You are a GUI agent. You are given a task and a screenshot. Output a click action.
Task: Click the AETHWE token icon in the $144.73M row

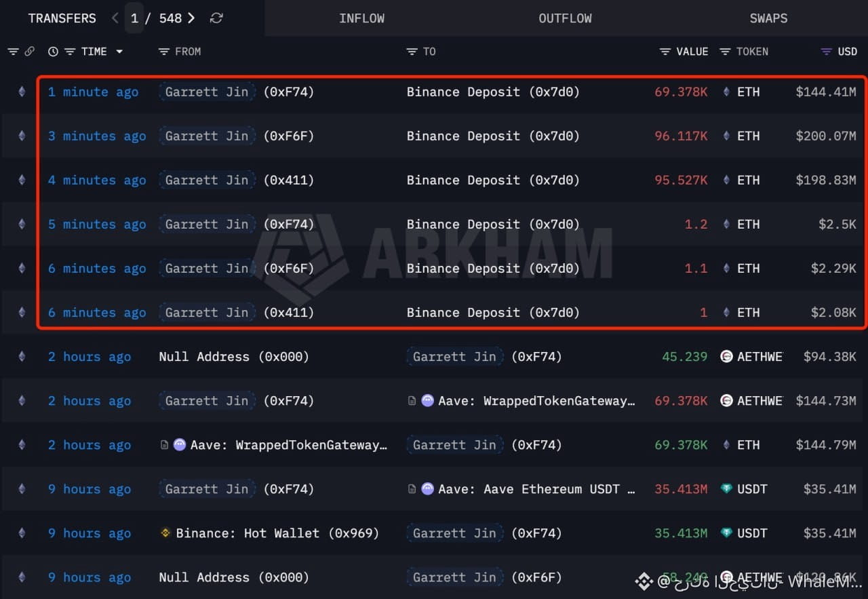[726, 401]
